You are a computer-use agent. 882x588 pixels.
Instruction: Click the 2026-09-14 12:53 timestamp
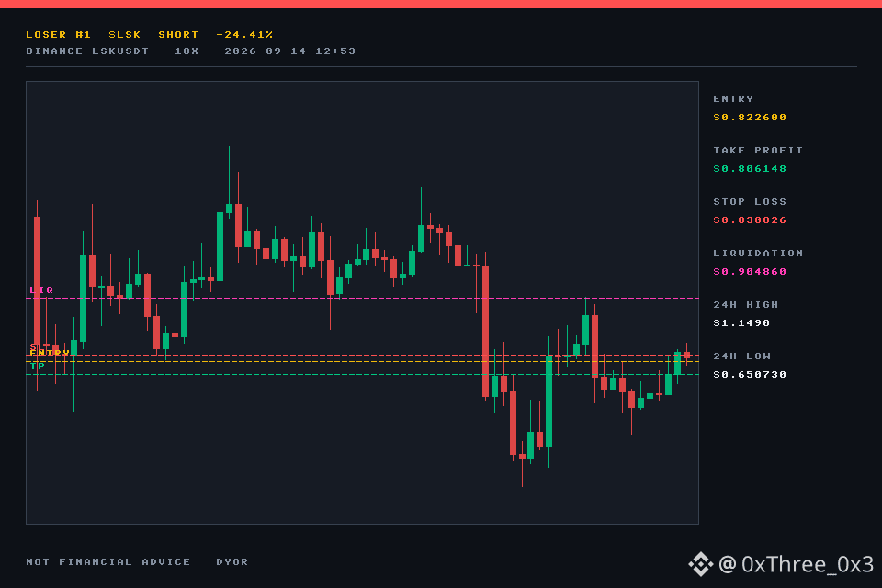click(x=290, y=51)
